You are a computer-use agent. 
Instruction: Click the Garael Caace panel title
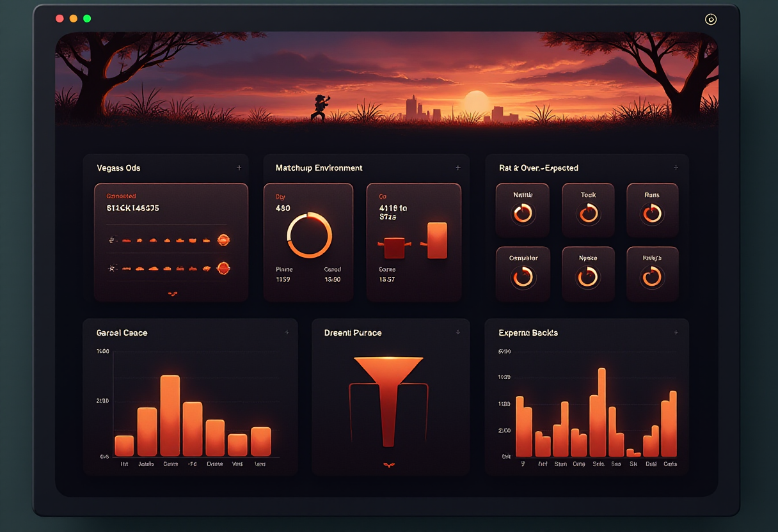pos(122,332)
